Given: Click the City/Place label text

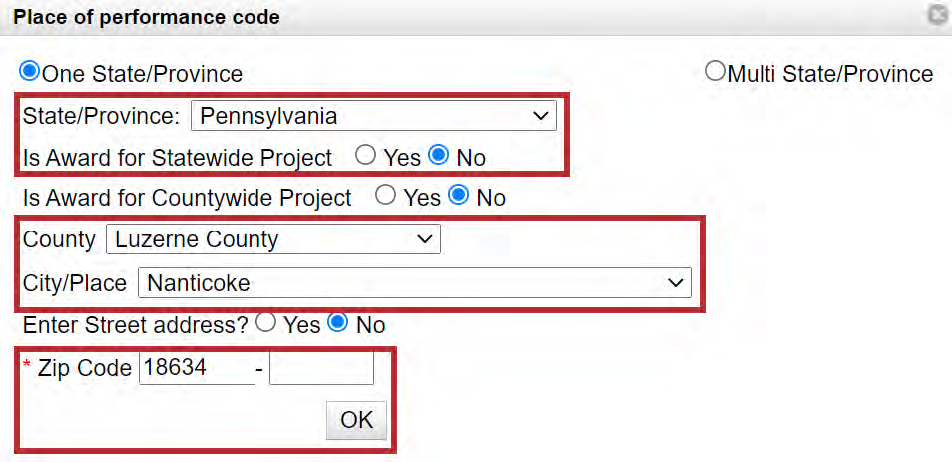Looking at the screenshot, I should point(74,283).
